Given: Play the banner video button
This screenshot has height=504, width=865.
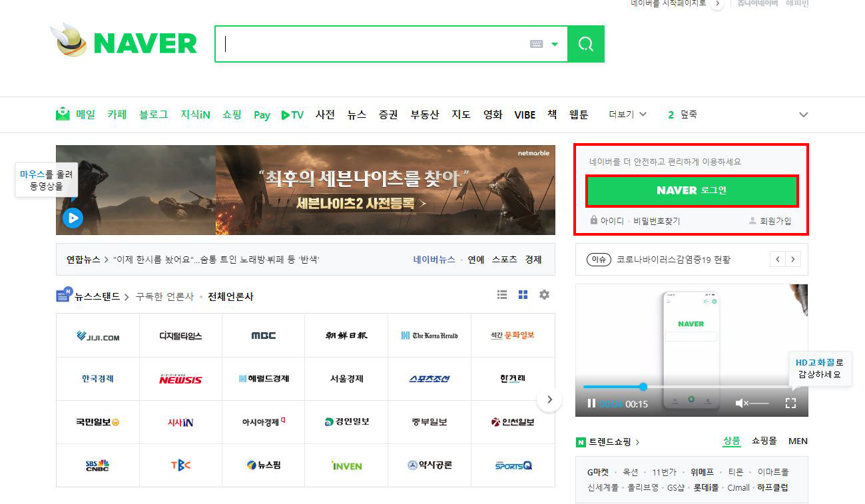Looking at the screenshot, I should click(x=73, y=218).
